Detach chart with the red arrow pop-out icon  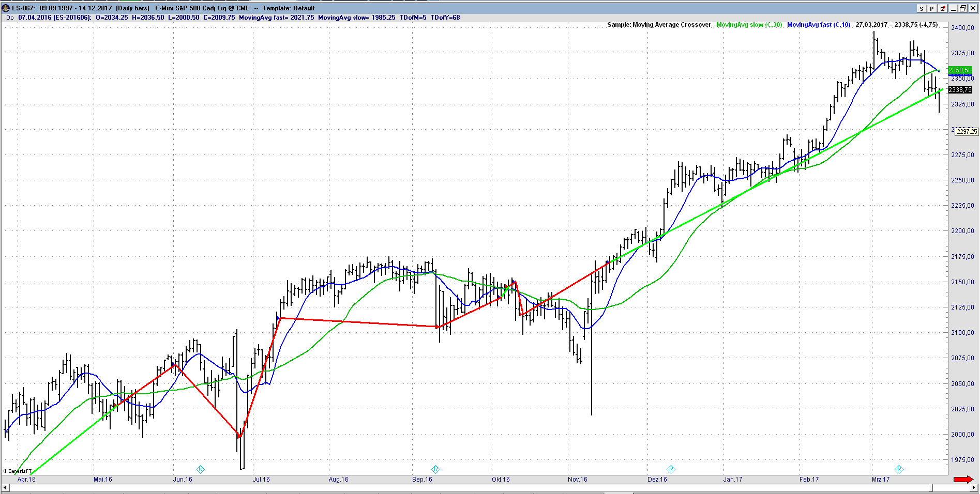(x=943, y=8)
